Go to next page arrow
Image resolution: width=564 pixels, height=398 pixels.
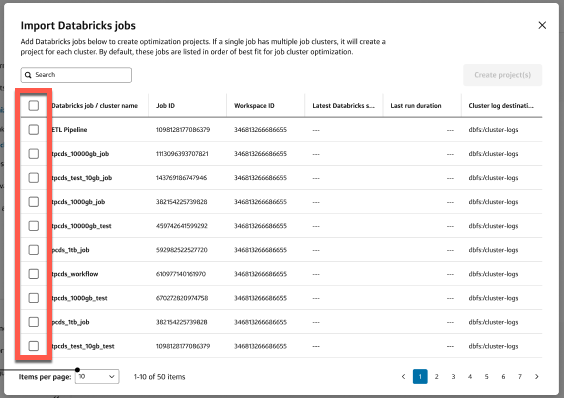click(x=537, y=376)
